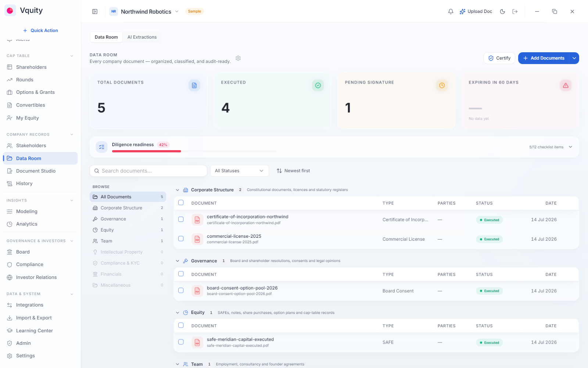
Task: Select all Governance documents checkbox
Action: tap(181, 274)
